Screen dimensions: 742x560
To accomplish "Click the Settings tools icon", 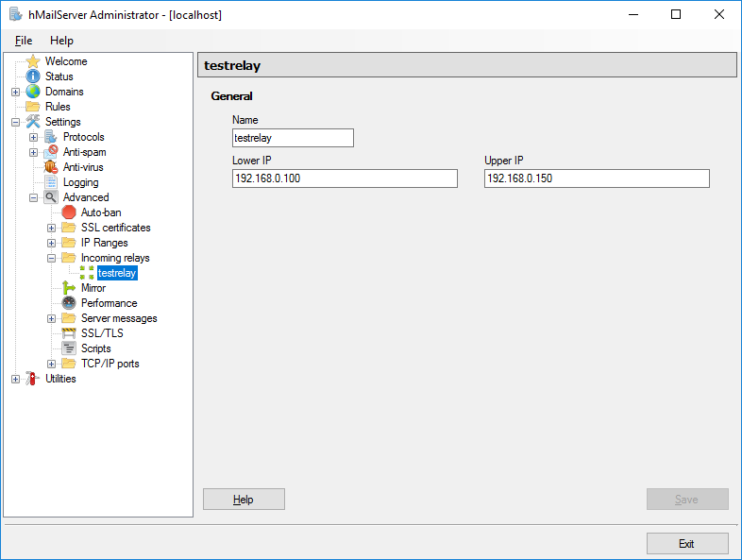I will coord(33,122).
